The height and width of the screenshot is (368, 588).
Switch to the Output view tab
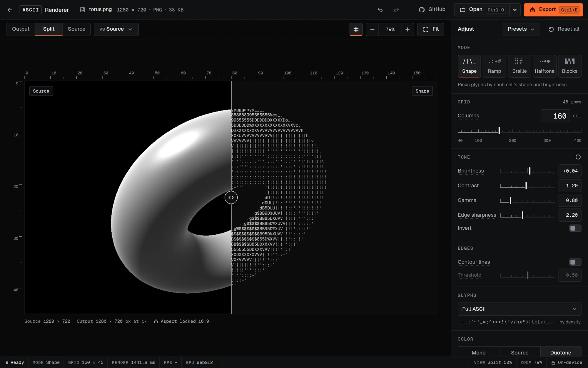click(21, 29)
